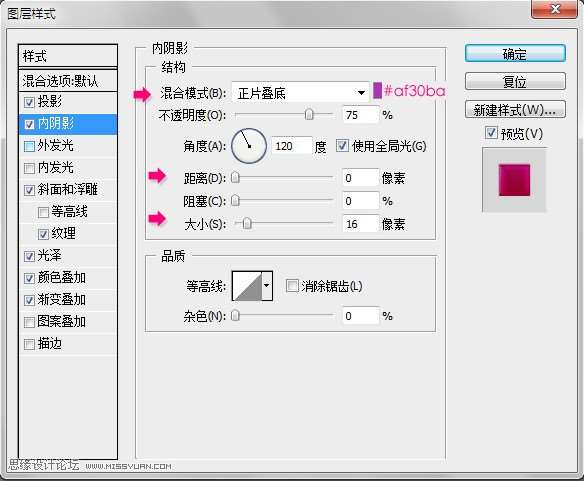Toggle the 斜面和浮雕 checkbox
This screenshot has height=481, width=584.
[29, 190]
